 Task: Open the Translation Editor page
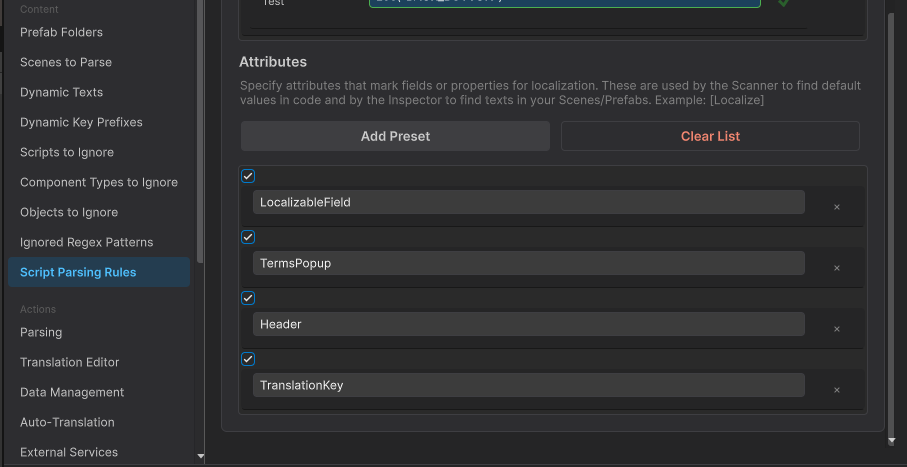pyautogui.click(x=69, y=363)
